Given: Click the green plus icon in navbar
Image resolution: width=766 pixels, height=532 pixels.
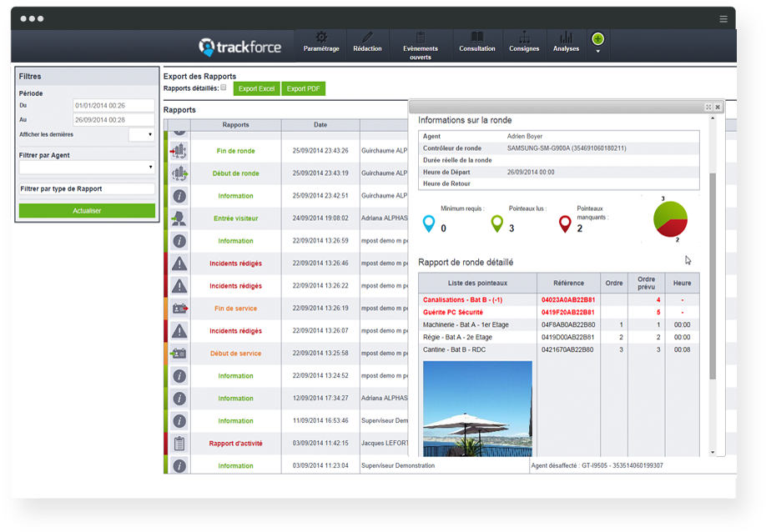Looking at the screenshot, I should (x=597, y=39).
